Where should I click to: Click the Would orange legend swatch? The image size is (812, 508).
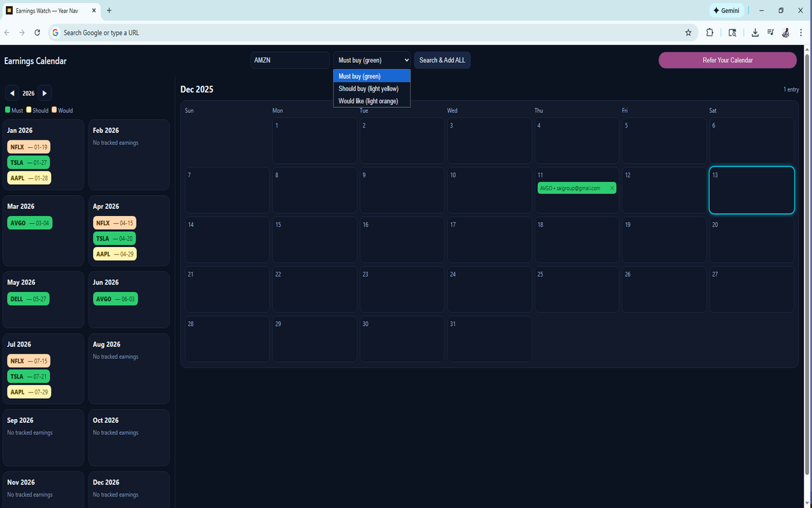point(53,109)
